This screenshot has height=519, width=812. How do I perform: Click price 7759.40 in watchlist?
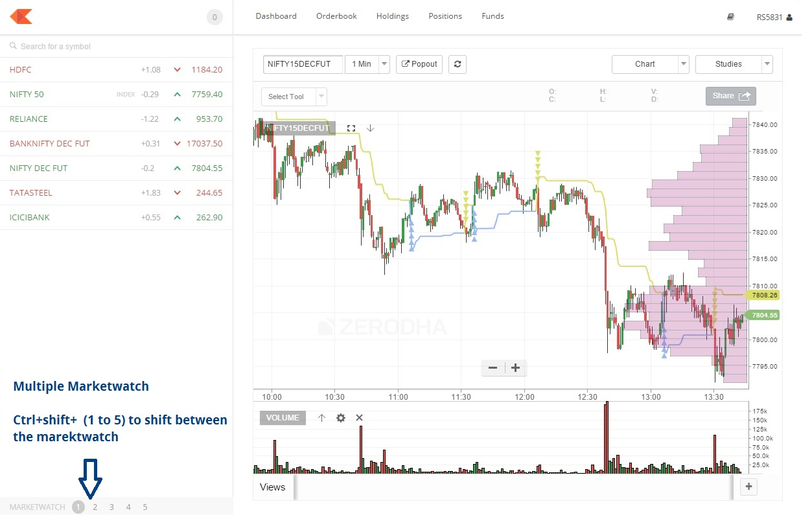pos(207,95)
